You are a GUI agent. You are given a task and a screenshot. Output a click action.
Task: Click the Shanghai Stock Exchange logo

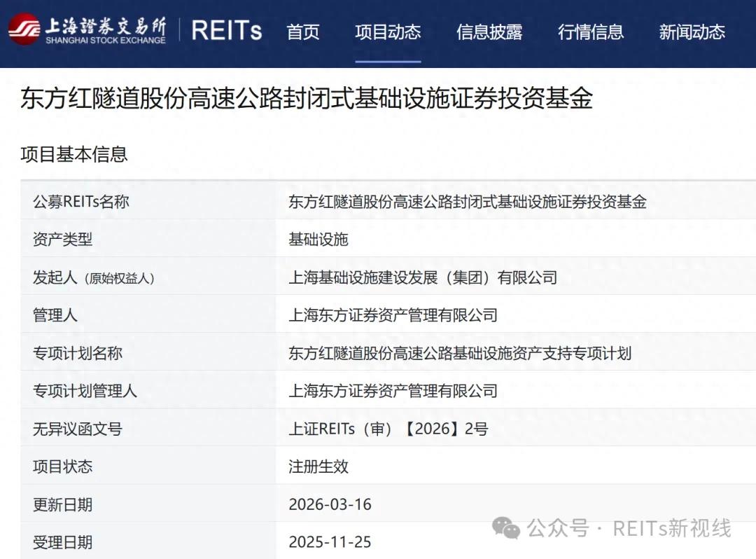coord(84,31)
